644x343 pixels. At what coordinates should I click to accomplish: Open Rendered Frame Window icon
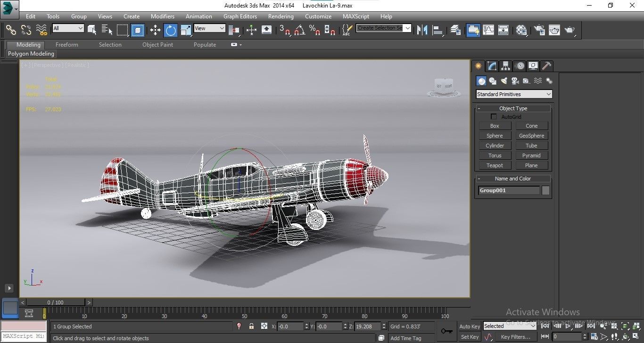[x=554, y=30]
